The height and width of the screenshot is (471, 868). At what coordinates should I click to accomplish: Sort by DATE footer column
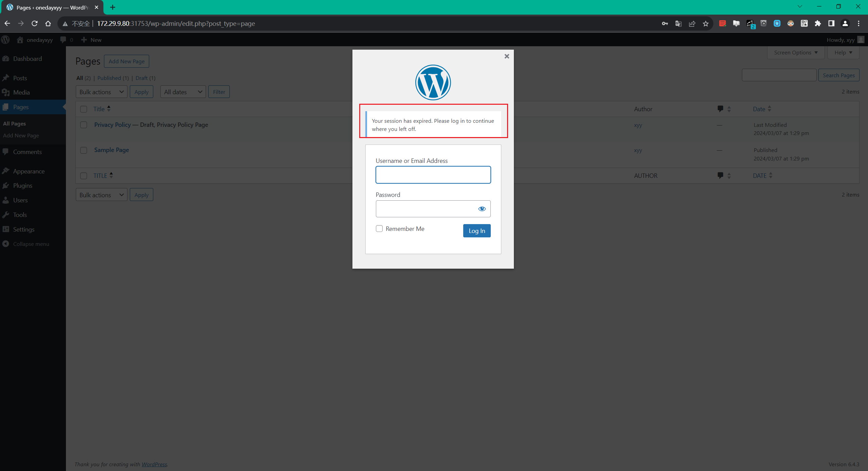762,175
